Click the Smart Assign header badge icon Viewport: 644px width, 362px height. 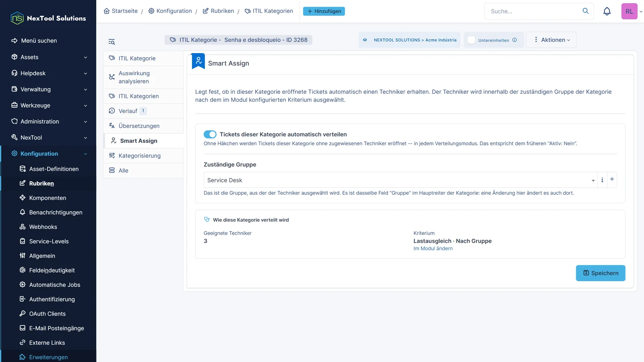[x=198, y=61]
